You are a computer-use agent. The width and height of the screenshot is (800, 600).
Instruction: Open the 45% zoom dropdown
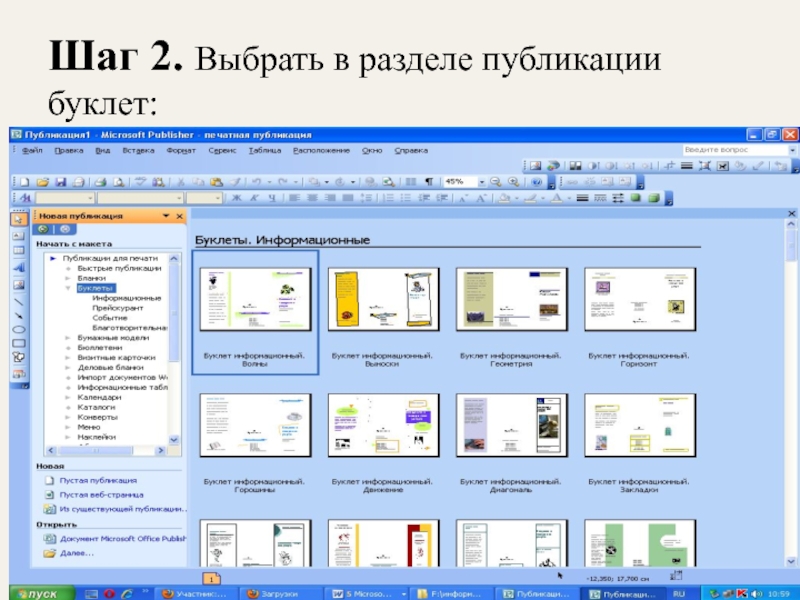481,182
